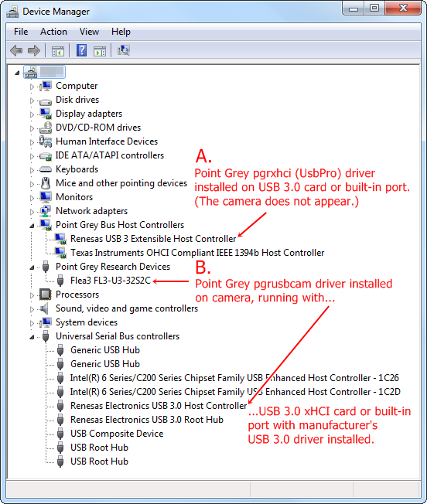Collapse Universal Serial Bus controllers node

[x=32, y=337]
